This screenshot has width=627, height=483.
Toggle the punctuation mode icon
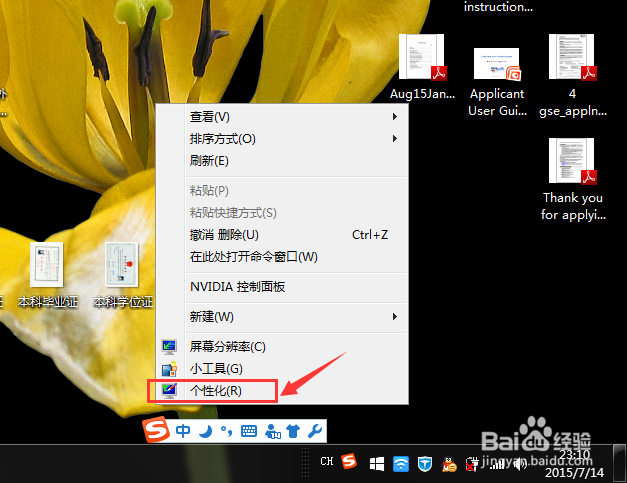(x=227, y=431)
